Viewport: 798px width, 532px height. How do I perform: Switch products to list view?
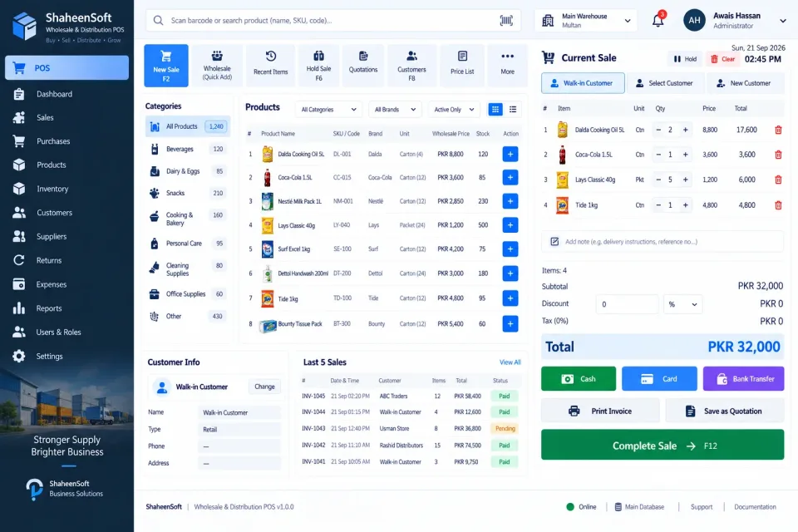pyautogui.click(x=513, y=109)
